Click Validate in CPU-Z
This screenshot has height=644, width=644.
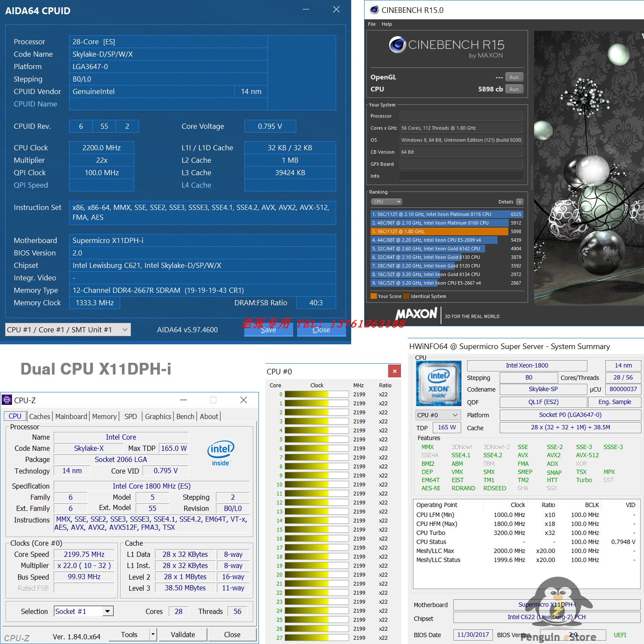point(182,634)
